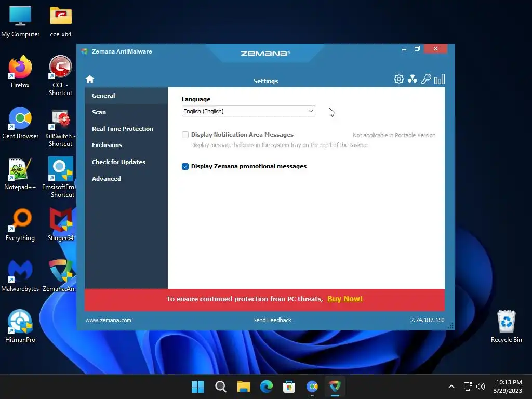Click the network icon in system tray
The width and height of the screenshot is (532, 399).
point(468,387)
